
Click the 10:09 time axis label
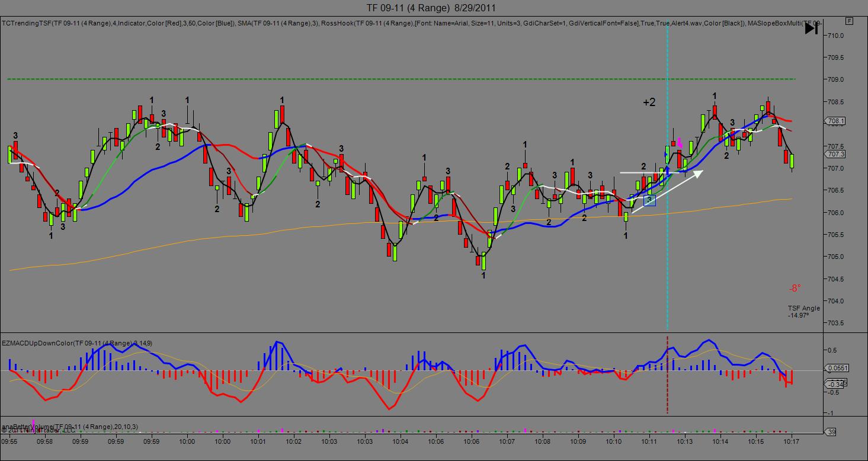578,441
